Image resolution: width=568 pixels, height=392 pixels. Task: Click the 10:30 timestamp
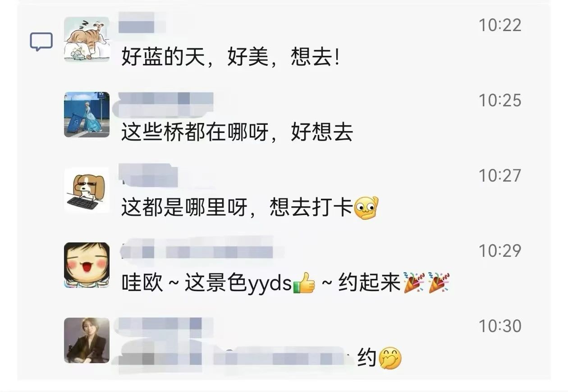click(500, 326)
